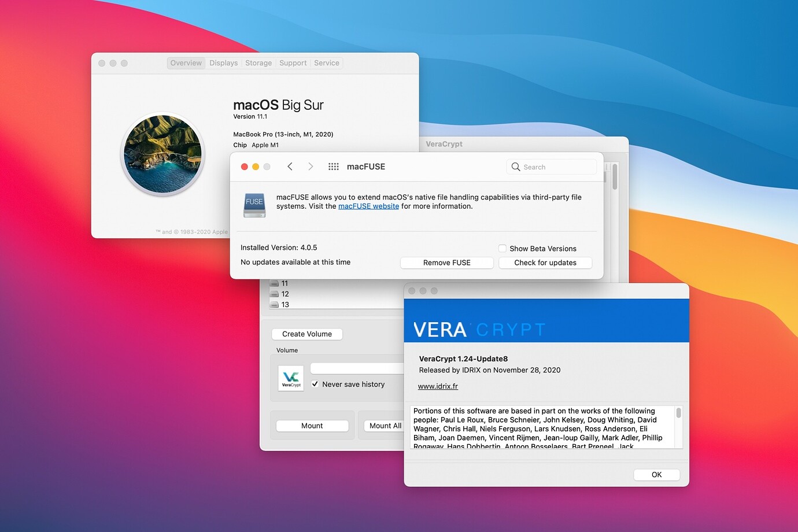The image size is (798, 532).
Task: Click the Mount button
Action: pyautogui.click(x=312, y=426)
